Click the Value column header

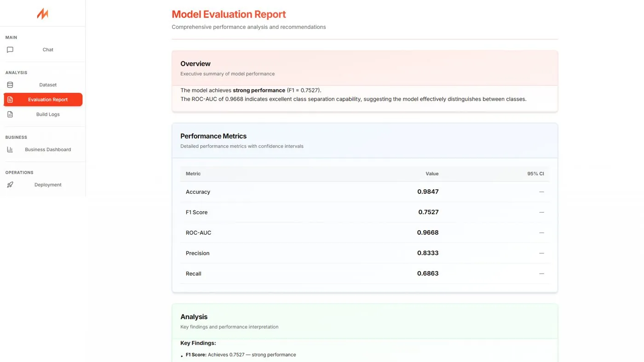click(x=432, y=174)
